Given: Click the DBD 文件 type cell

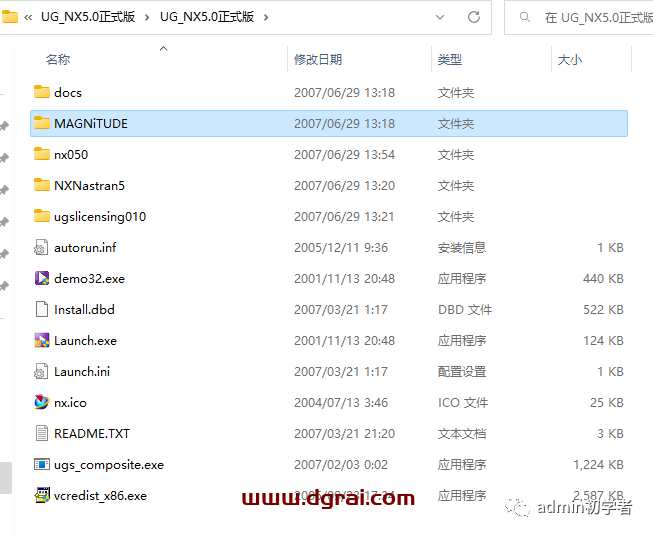Looking at the screenshot, I should [465, 310].
